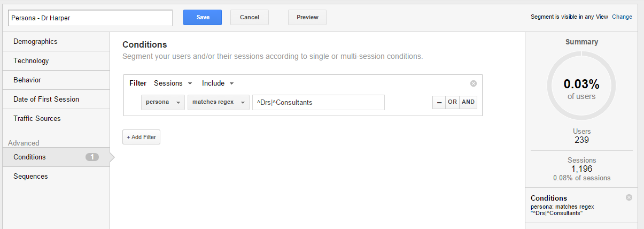Click the Change visibility link
The image size is (644, 229).
coord(622,17)
